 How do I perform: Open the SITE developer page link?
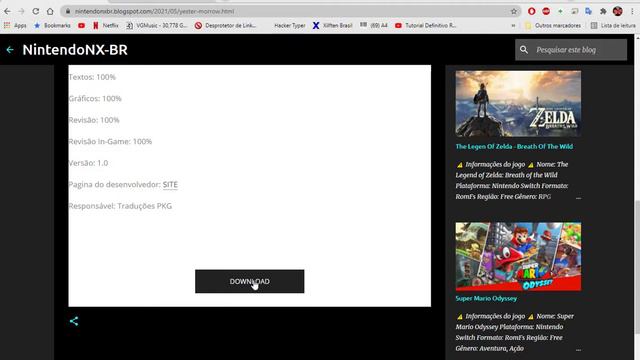170,184
